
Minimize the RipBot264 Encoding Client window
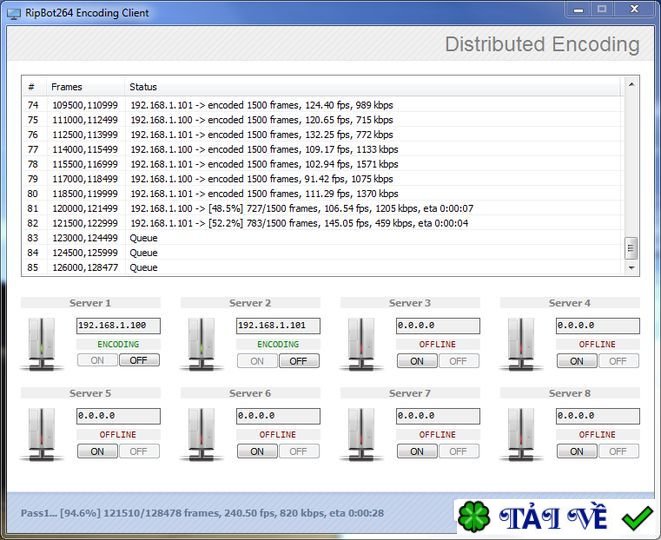[x=579, y=9]
